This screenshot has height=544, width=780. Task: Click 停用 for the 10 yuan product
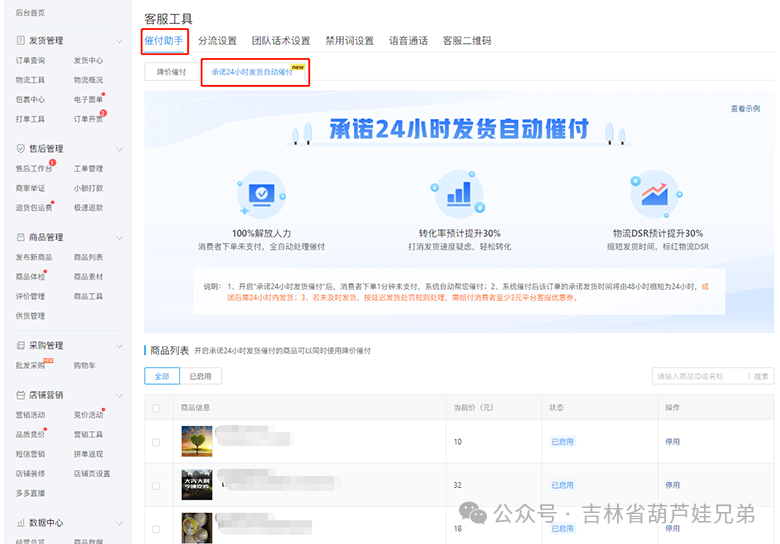pos(673,442)
